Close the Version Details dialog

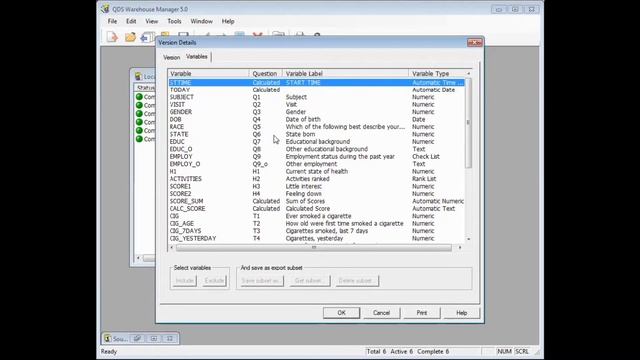coord(474,42)
